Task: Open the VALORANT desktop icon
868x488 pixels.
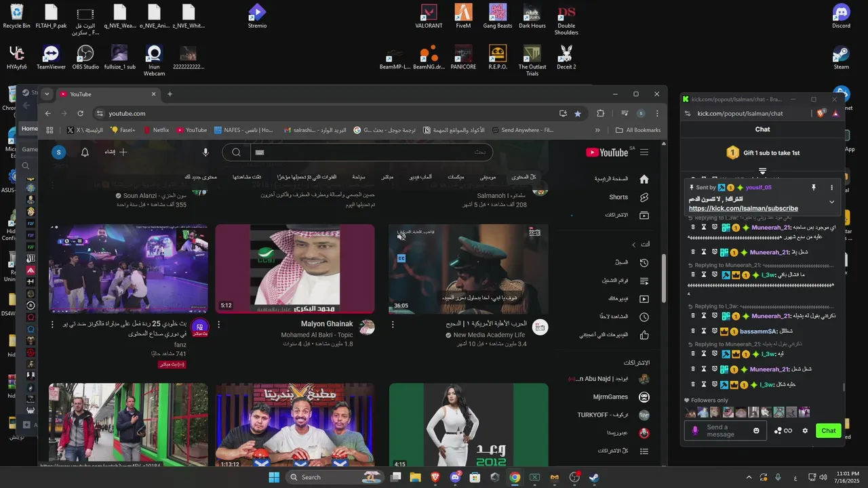Action: [429, 16]
